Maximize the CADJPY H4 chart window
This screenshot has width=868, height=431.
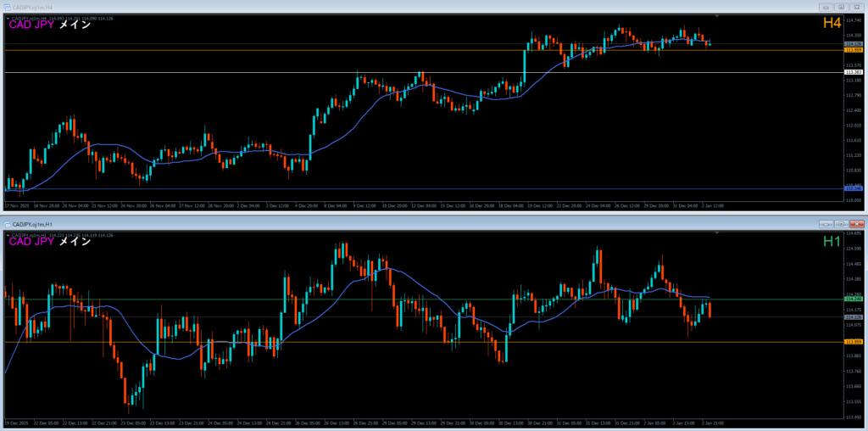tap(840, 6)
